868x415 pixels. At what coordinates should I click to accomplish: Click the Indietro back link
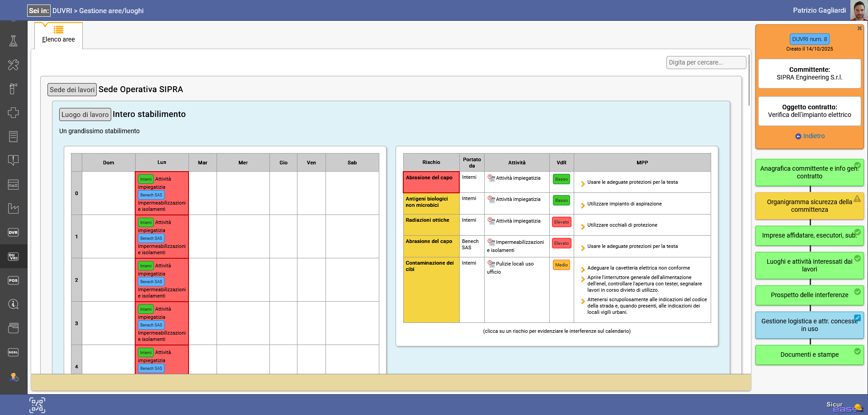coord(810,136)
